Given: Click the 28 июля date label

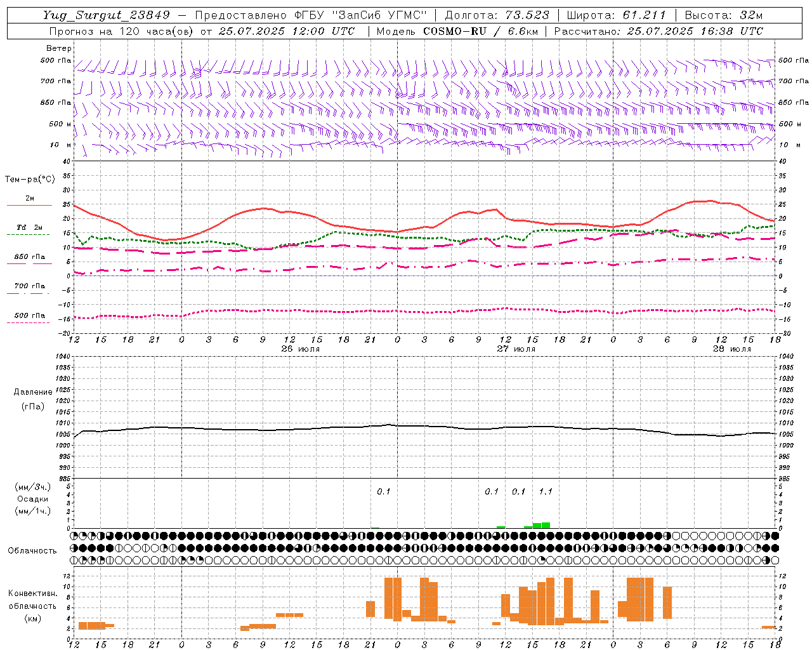Looking at the screenshot, I should pyautogui.click(x=731, y=349).
